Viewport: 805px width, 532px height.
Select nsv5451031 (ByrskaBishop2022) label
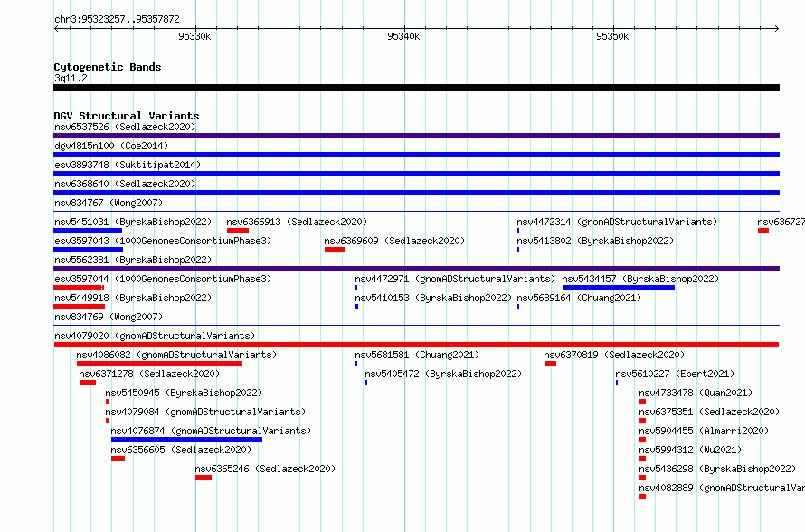click(133, 222)
